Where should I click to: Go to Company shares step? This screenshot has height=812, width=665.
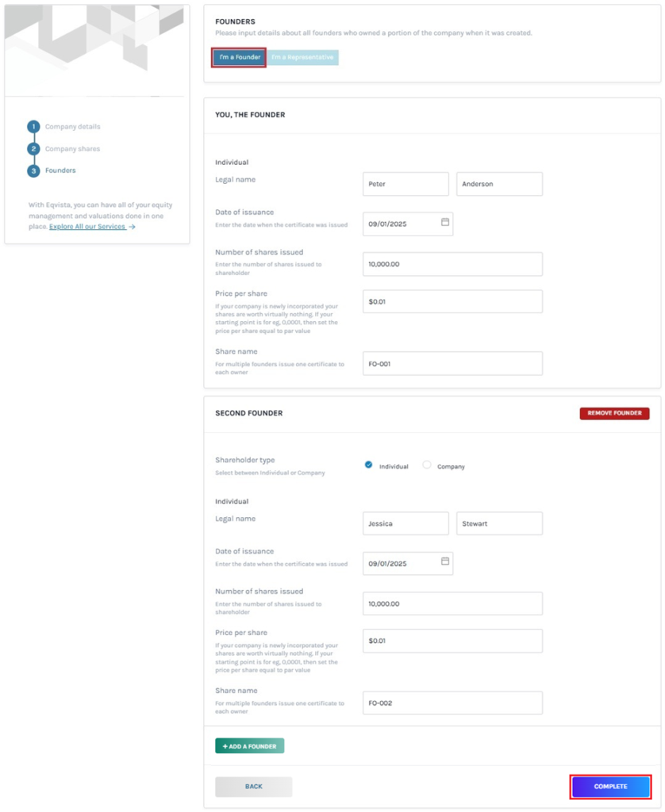tap(72, 149)
